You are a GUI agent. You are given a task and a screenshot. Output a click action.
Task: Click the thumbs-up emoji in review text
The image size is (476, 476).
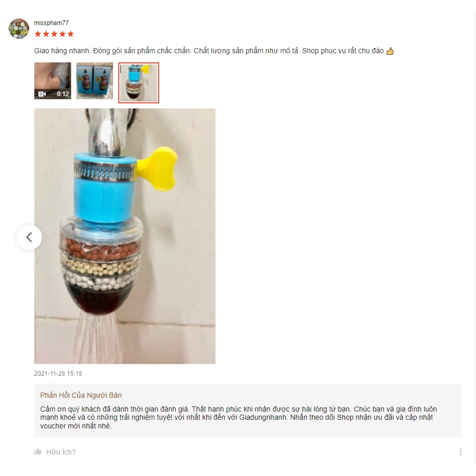[390, 51]
